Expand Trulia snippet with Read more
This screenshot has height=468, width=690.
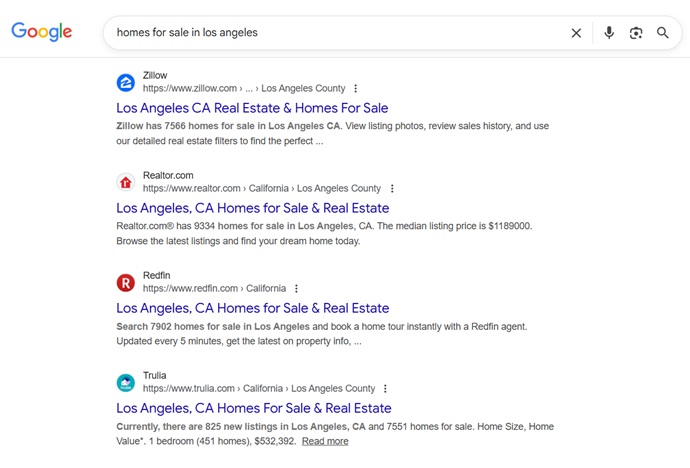pyautogui.click(x=325, y=441)
